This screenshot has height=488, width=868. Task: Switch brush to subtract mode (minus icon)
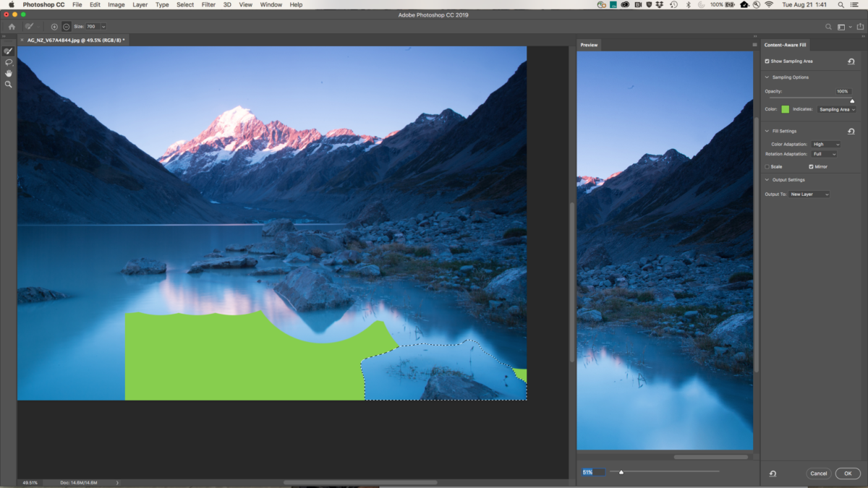66,27
